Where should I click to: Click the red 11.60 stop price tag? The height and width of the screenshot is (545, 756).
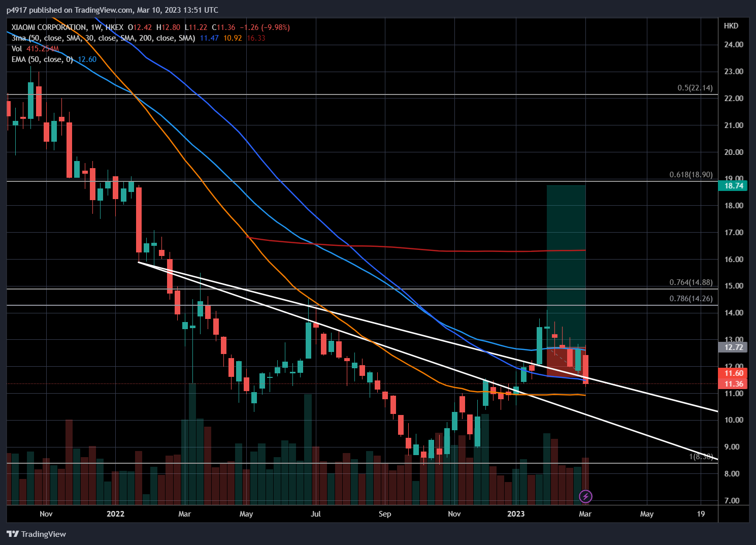click(733, 373)
